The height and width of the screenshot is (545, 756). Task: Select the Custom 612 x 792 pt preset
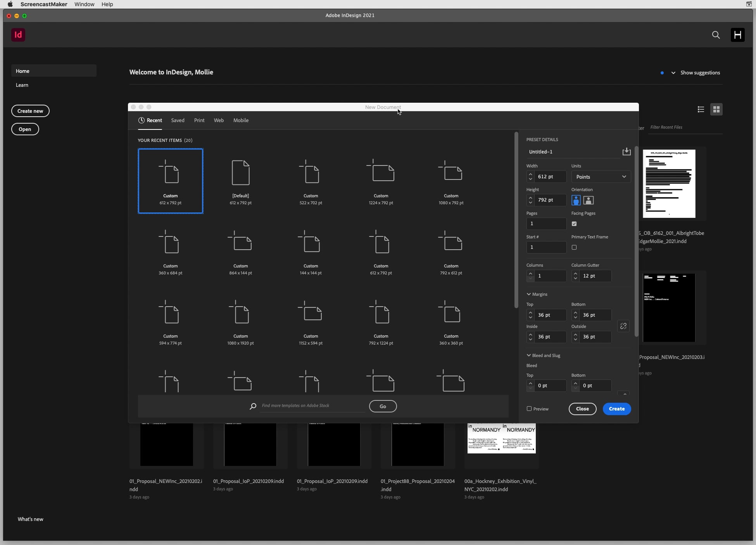click(170, 181)
